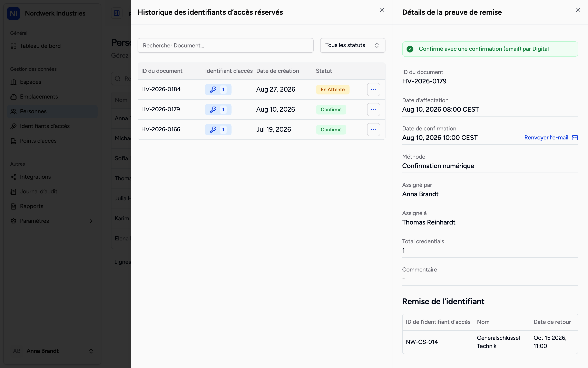Open Tableau de bord from sidebar
This screenshot has height=368, width=588.
[x=52, y=46]
